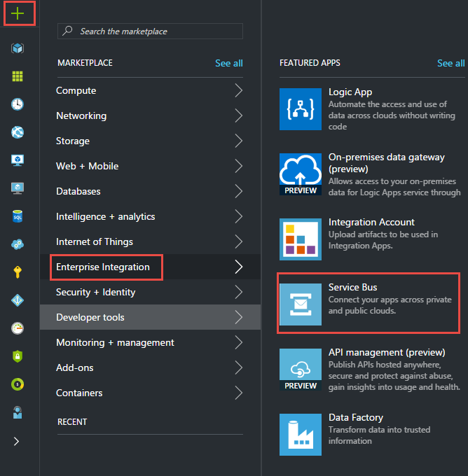
Task: Click Containers label
Action: (x=79, y=393)
